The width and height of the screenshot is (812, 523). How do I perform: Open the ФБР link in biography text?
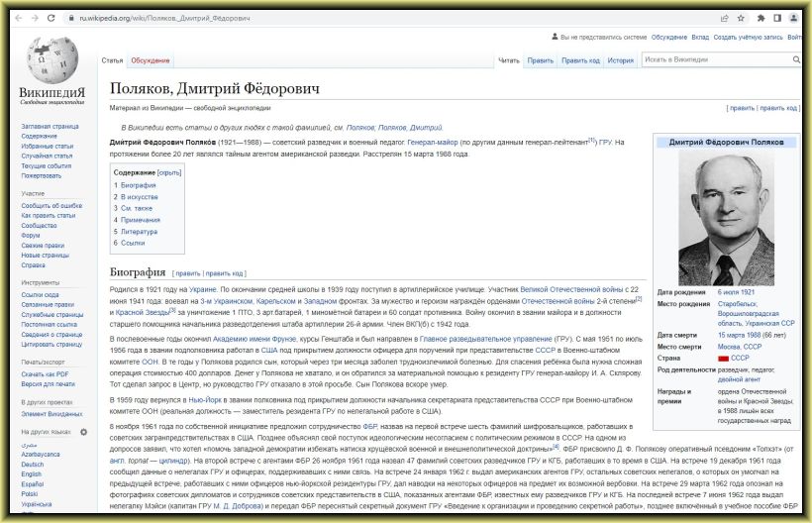click(369, 427)
